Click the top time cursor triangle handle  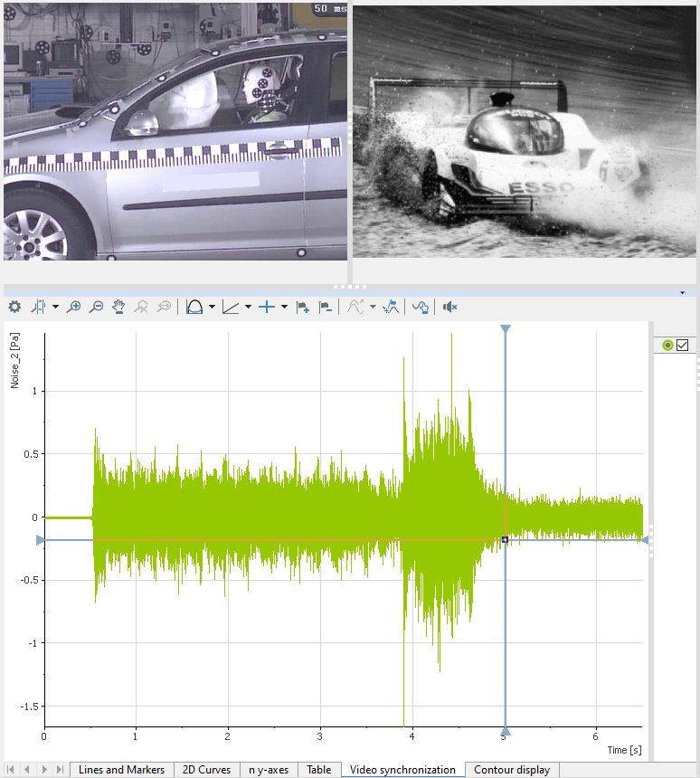click(x=506, y=329)
